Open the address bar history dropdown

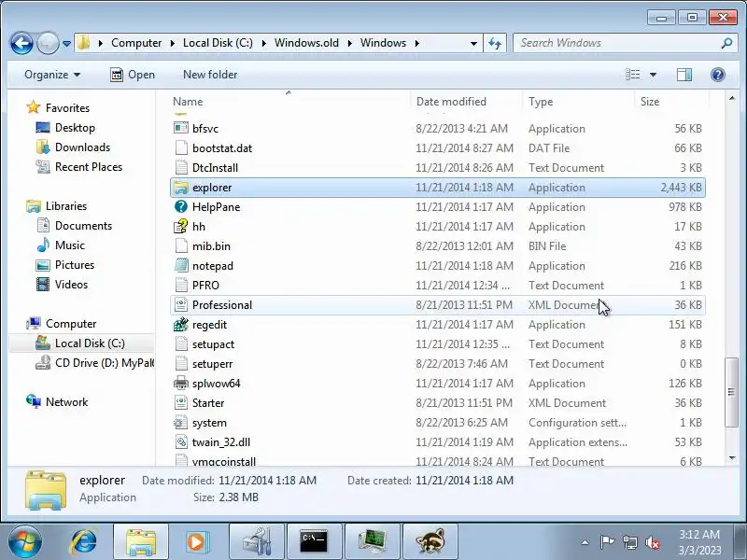point(473,43)
